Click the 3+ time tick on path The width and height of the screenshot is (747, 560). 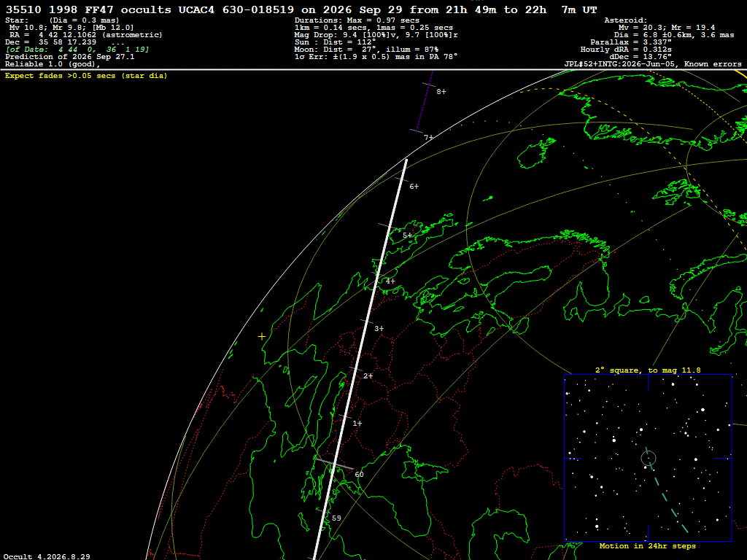[379, 329]
